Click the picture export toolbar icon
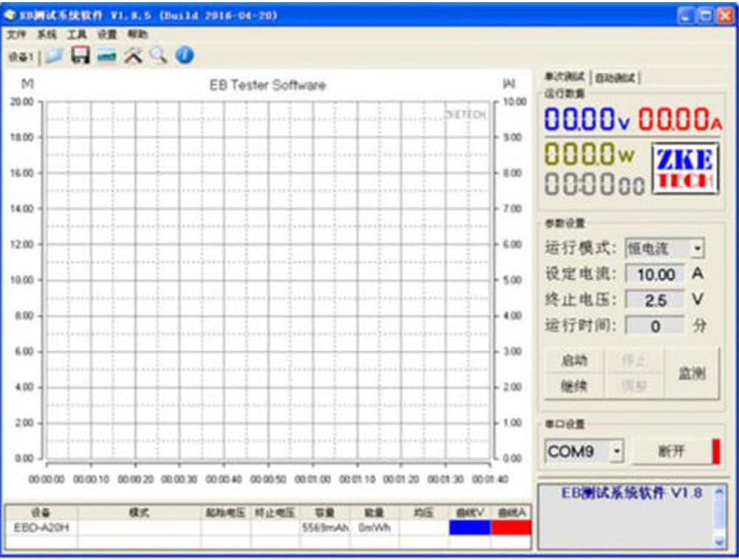 click(x=107, y=56)
